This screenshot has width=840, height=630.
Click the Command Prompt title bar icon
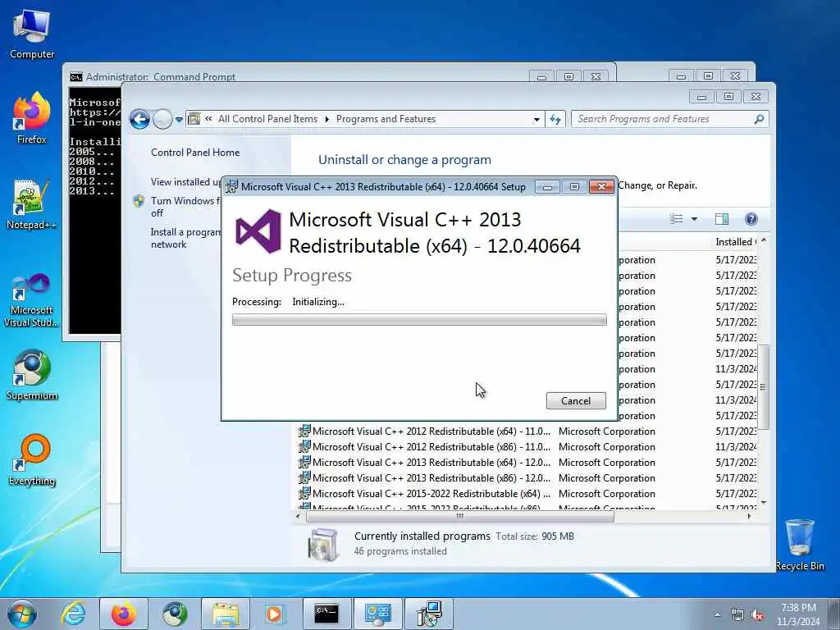(x=76, y=77)
